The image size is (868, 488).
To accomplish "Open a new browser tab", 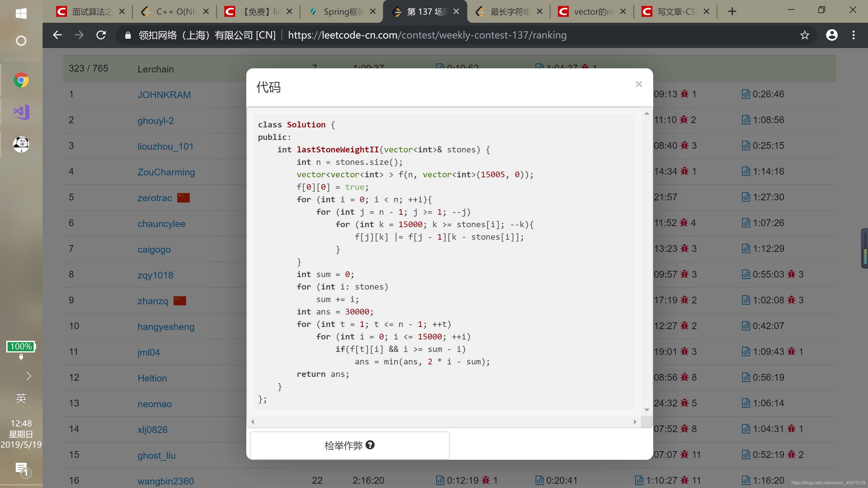I will (732, 11).
